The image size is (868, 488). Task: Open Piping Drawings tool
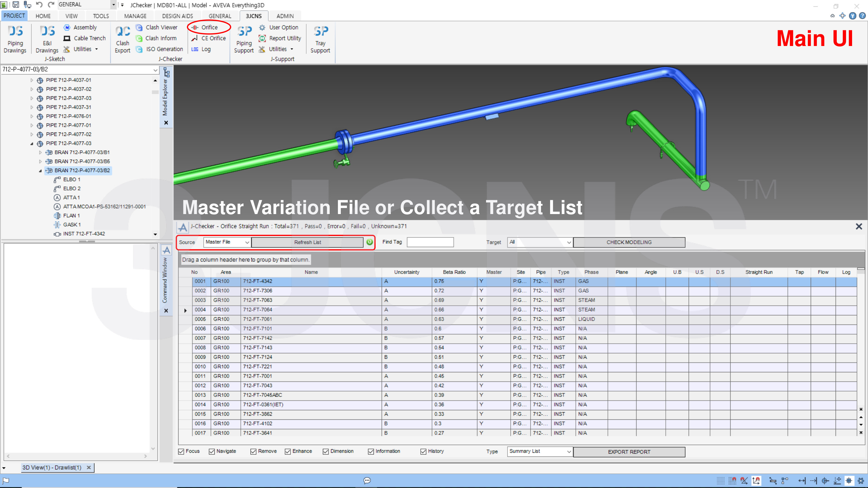pos(15,39)
